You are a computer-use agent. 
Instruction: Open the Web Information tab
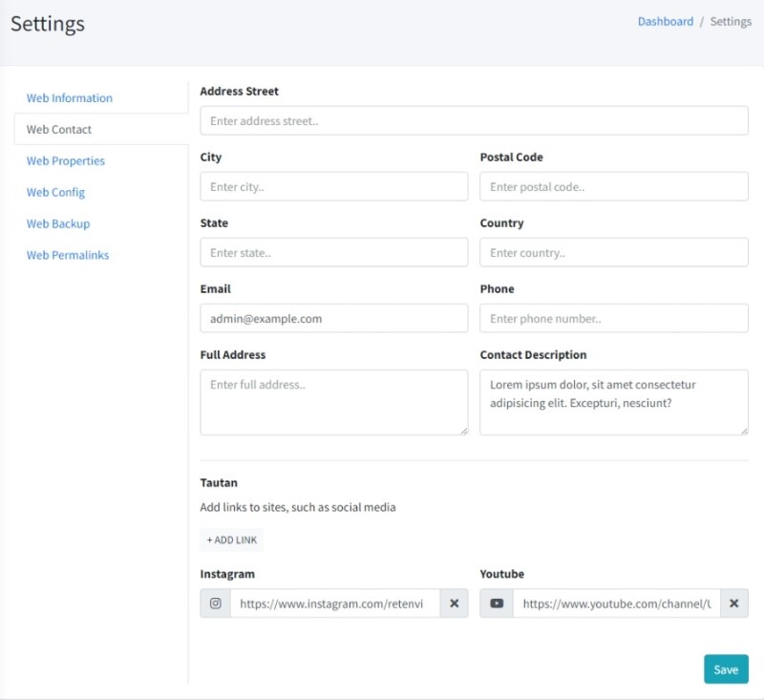(x=70, y=98)
